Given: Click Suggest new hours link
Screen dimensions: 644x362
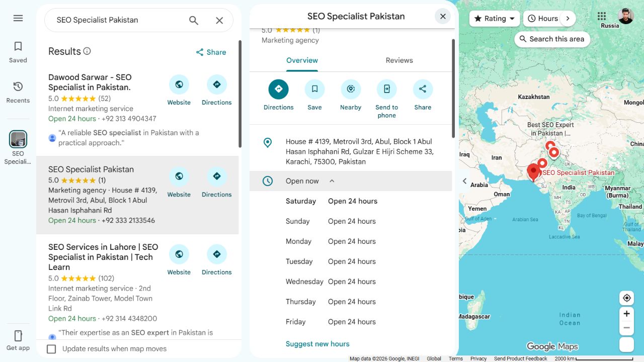Looking at the screenshot, I should (x=317, y=344).
